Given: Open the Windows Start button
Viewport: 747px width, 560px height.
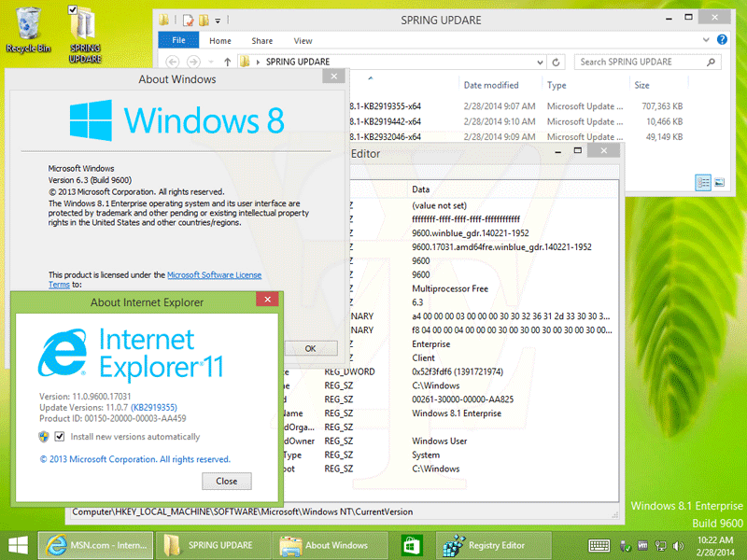Looking at the screenshot, I should 18,545.
